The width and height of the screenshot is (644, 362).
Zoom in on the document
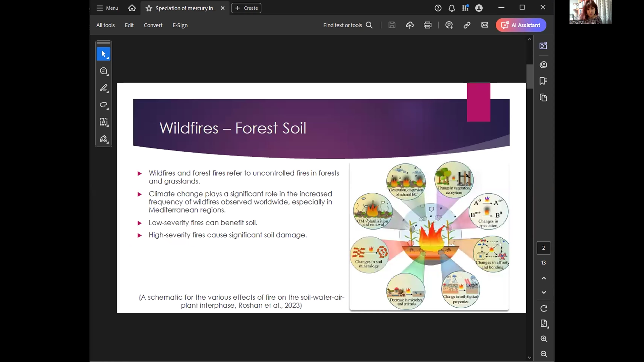[544, 339]
